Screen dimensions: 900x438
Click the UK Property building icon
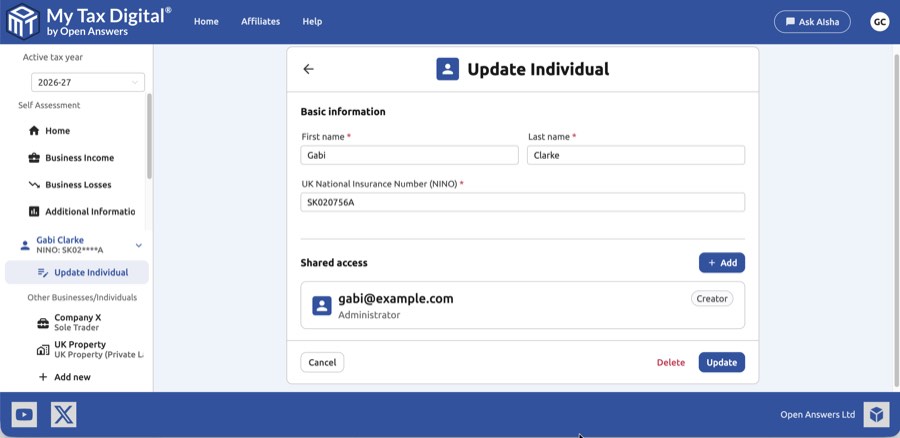click(42, 350)
